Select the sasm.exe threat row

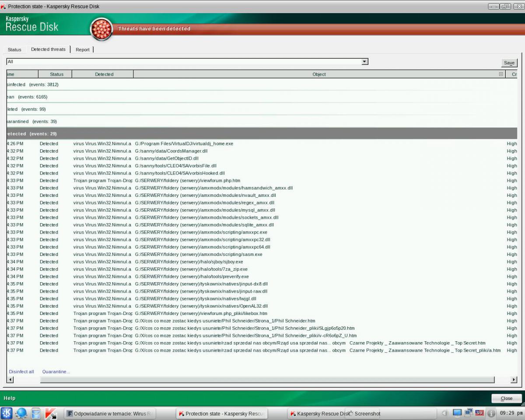[262, 254]
